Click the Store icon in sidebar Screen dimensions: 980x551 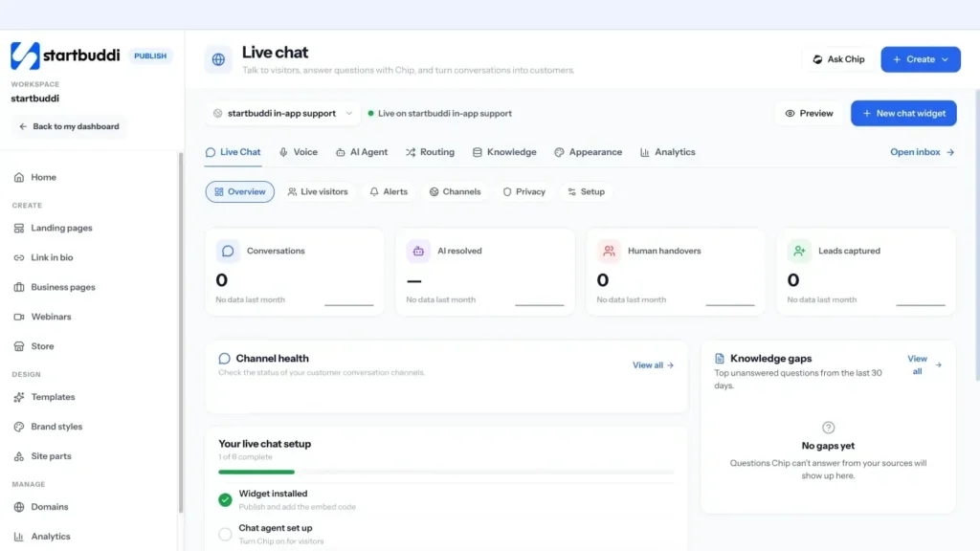(x=19, y=346)
